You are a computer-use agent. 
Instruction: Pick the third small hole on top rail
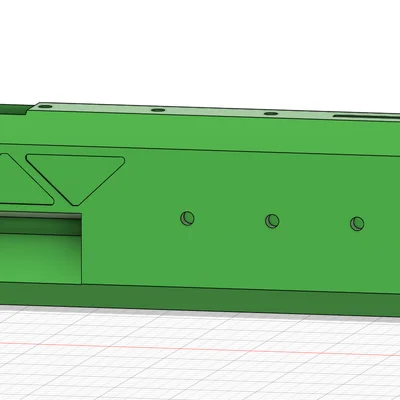coord(271,113)
